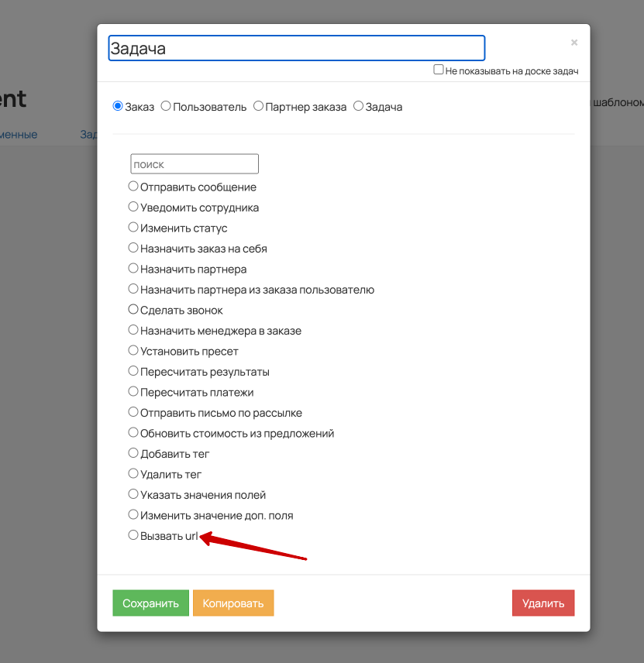Select 'Назначить заказ на себя' option
The width and height of the screenshot is (644, 663).
tap(133, 247)
